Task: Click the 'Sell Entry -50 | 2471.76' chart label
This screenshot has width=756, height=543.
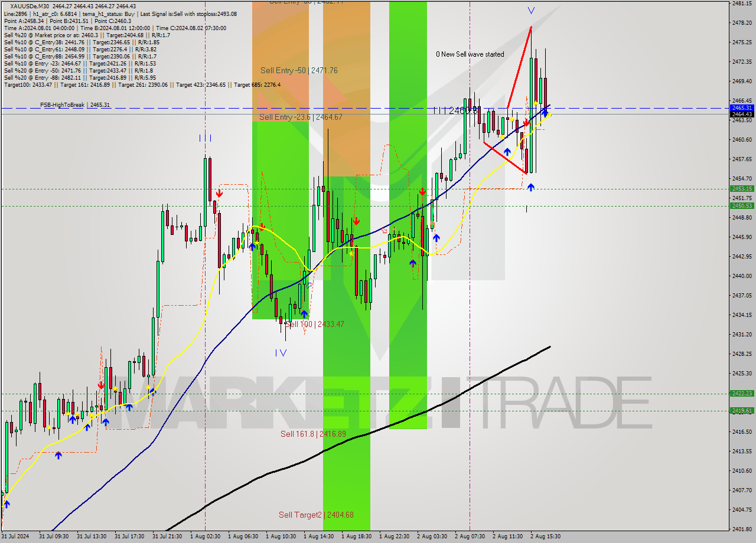Action: [299, 70]
